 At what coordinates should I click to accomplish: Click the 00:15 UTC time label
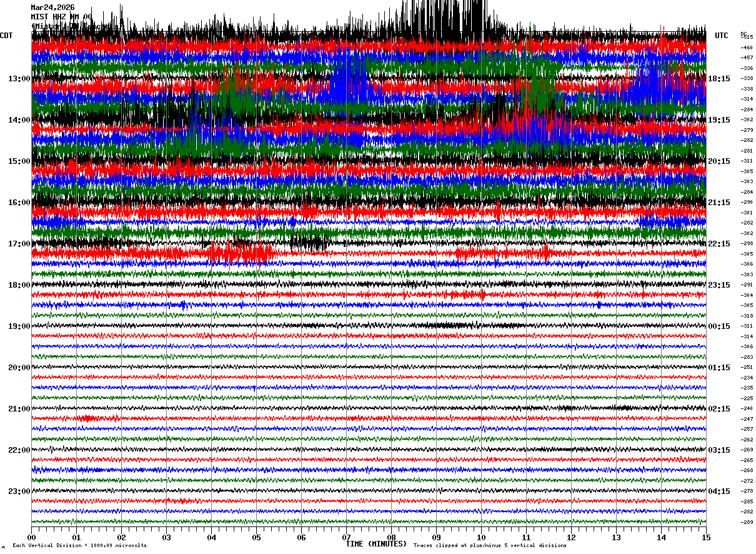point(719,326)
